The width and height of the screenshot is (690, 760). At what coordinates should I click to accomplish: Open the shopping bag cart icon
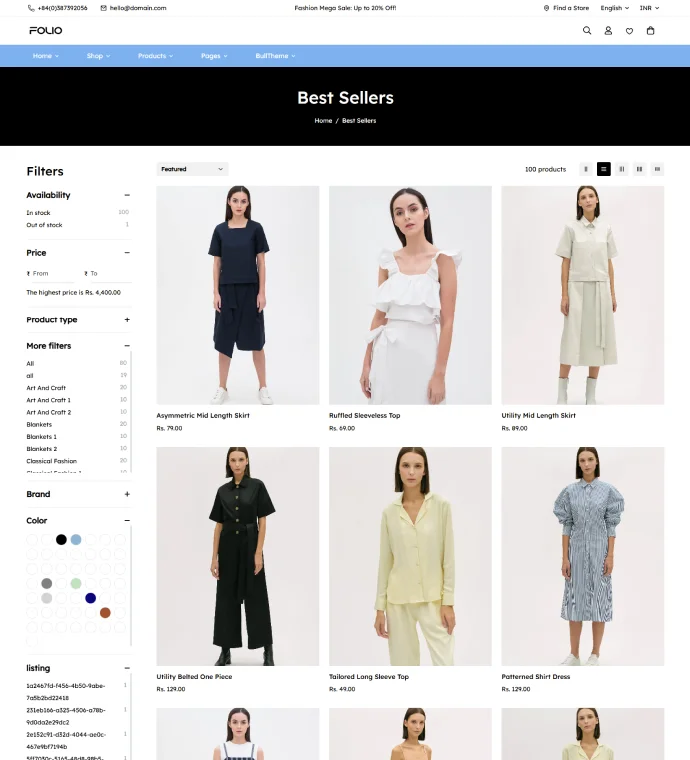[651, 31]
